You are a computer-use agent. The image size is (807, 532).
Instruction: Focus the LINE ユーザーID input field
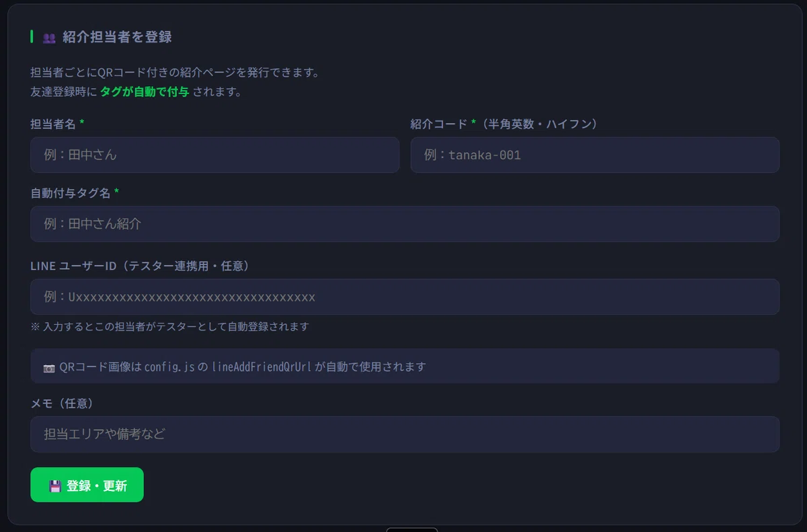coord(405,297)
